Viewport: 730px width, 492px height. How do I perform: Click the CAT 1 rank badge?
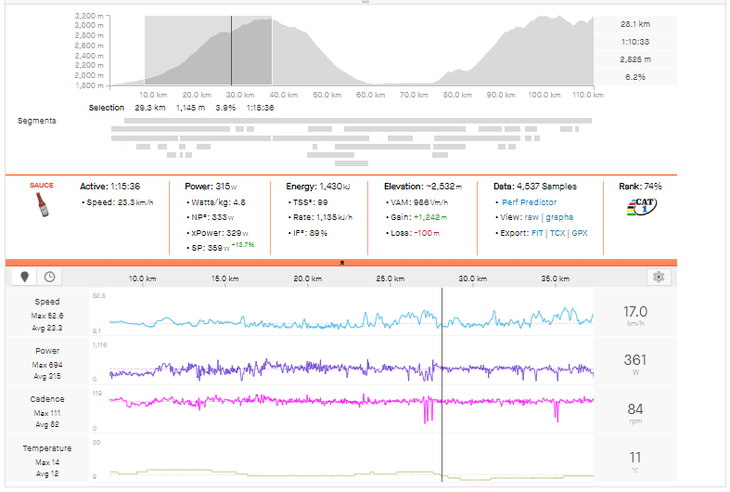(x=640, y=207)
